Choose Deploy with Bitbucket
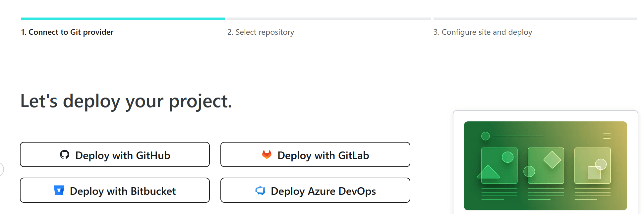Viewport: 644px width, 214px height. 115,191
